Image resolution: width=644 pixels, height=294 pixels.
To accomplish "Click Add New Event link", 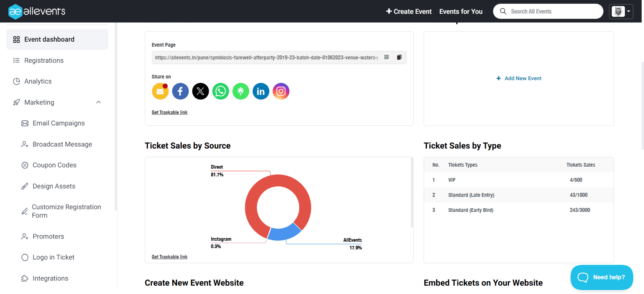I will [519, 78].
